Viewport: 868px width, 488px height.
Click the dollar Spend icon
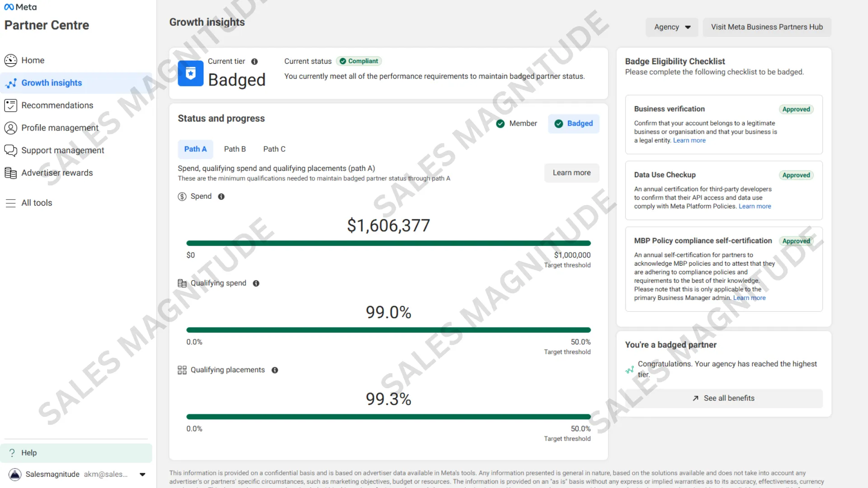pos(182,197)
